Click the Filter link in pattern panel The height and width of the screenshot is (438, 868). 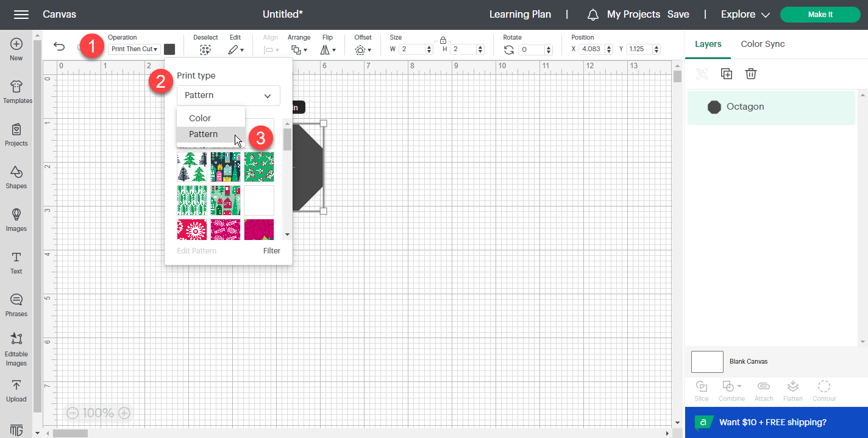click(x=272, y=251)
